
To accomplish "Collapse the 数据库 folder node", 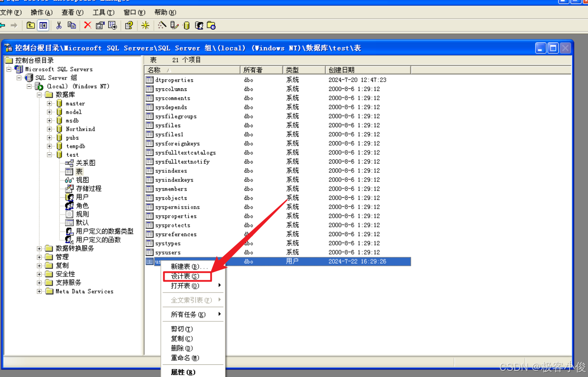I will point(39,95).
